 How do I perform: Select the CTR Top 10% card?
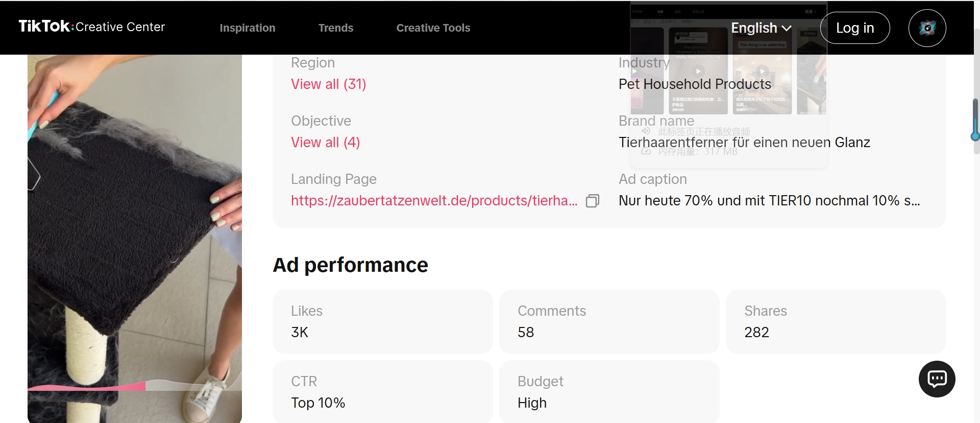383,392
